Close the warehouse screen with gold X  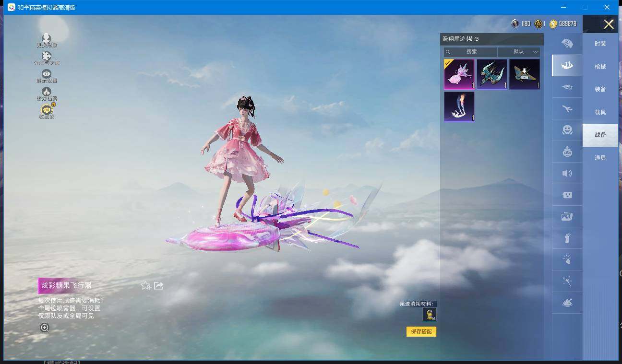coord(609,24)
